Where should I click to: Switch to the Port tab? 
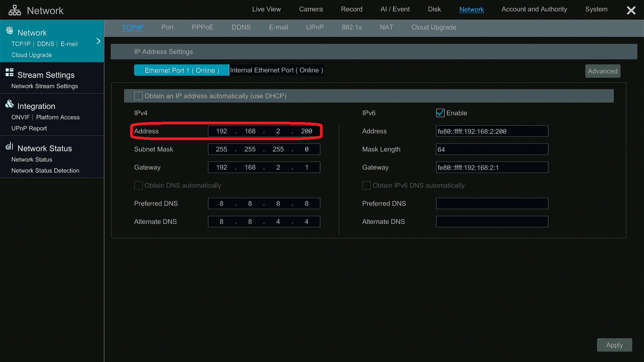[x=168, y=27]
